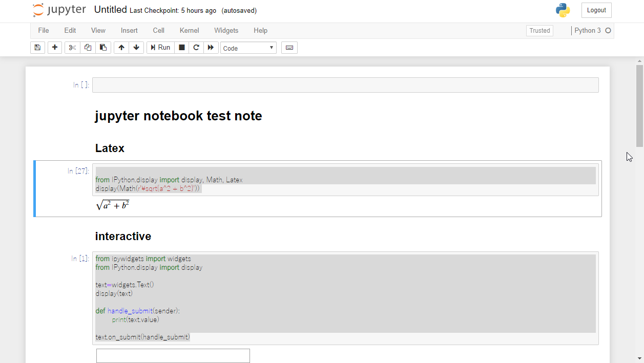Open the Cell menu
Screen dimensions: 644x363
159,31
